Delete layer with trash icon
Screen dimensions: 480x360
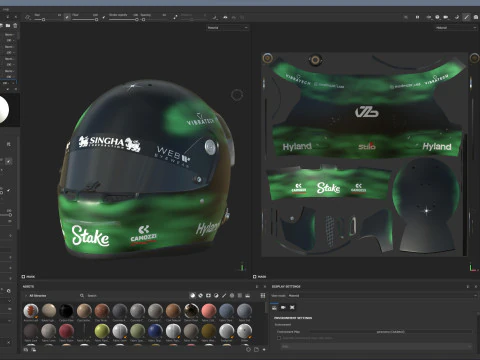coord(15,26)
